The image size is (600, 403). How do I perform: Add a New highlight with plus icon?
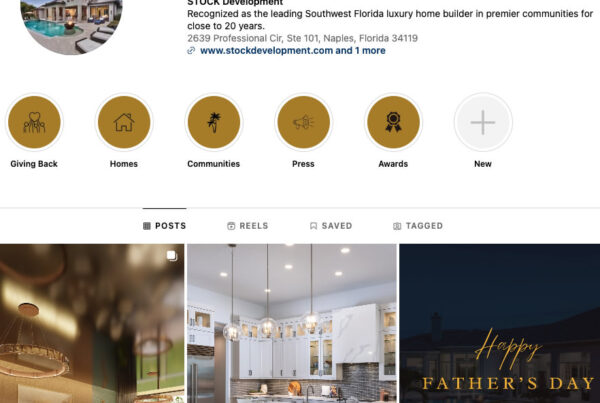point(483,122)
